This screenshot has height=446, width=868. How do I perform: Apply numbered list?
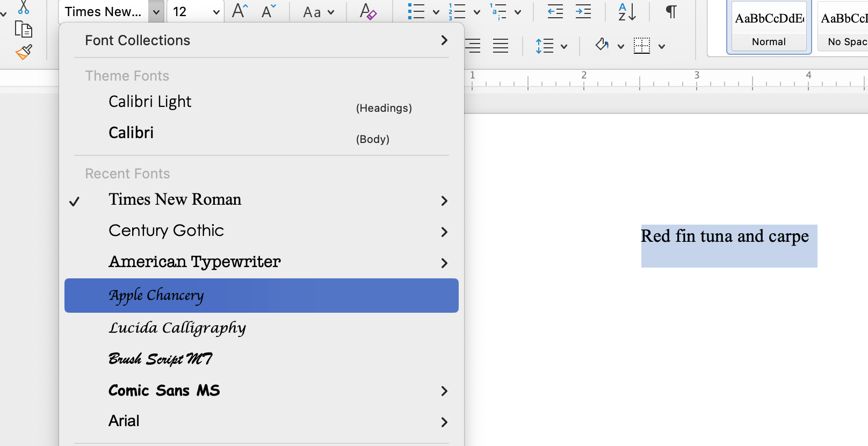457,11
